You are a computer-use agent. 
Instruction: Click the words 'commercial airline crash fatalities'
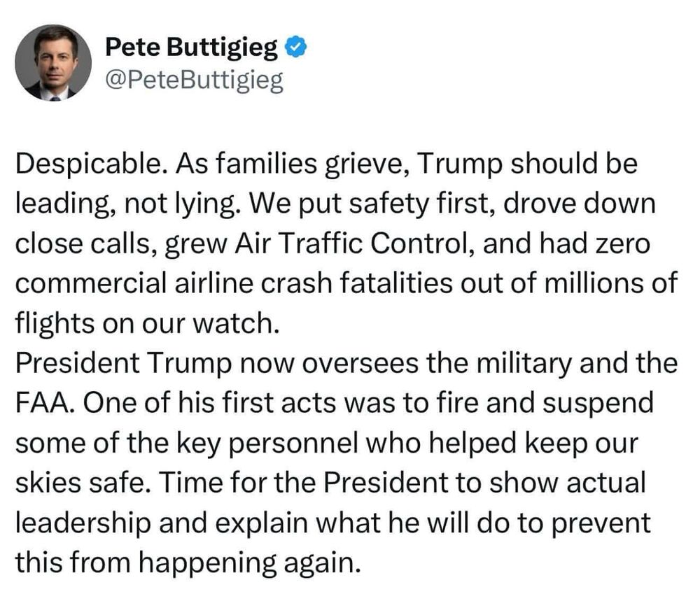pyautogui.click(x=234, y=283)
